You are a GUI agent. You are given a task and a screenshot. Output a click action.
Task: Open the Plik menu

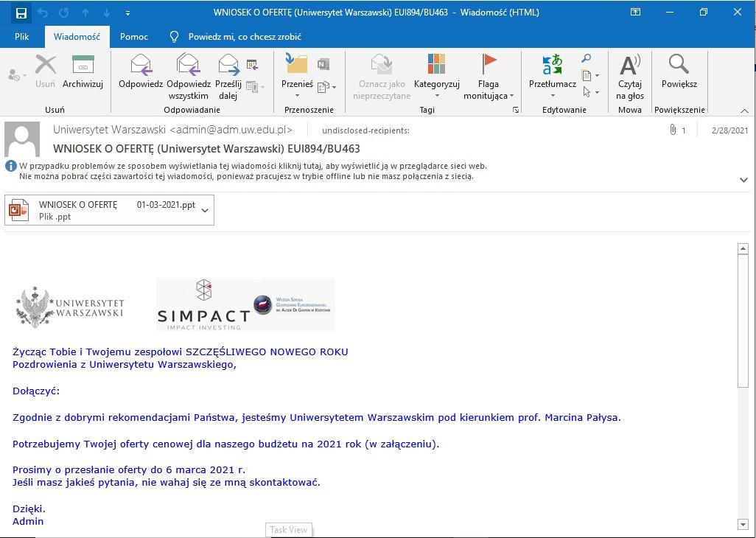tap(22, 37)
